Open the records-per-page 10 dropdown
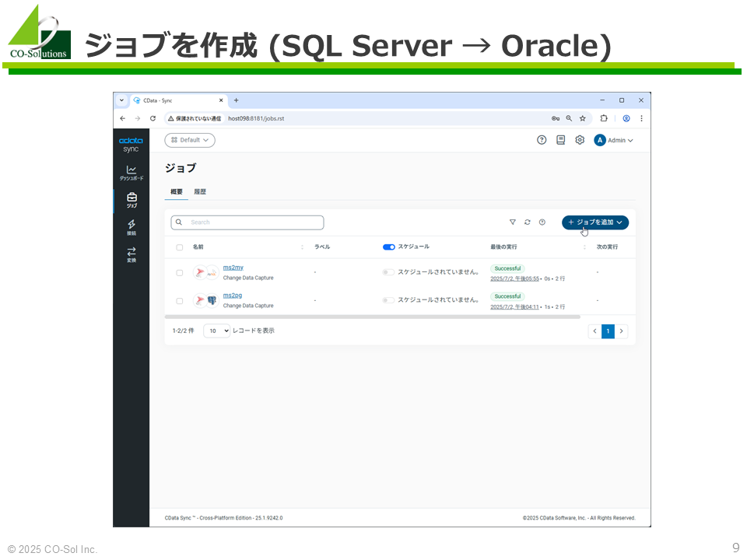The width and height of the screenshot is (747, 560). 217,331
